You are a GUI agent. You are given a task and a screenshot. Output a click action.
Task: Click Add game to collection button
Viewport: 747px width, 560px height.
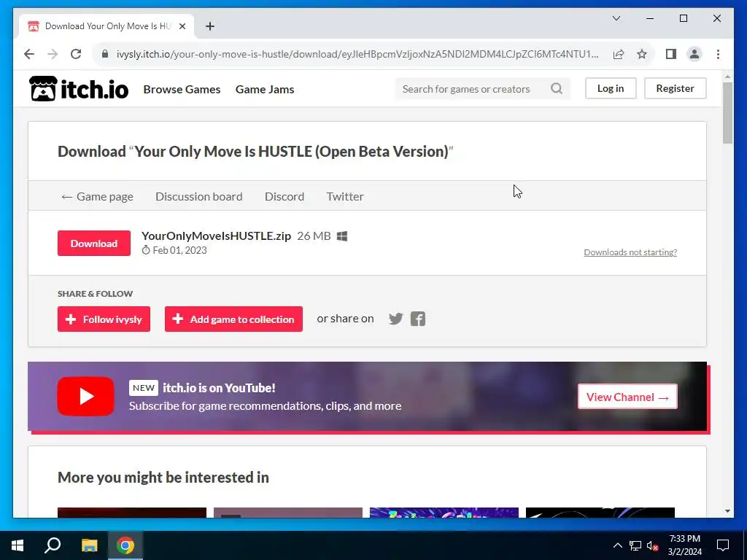pyautogui.click(x=233, y=319)
